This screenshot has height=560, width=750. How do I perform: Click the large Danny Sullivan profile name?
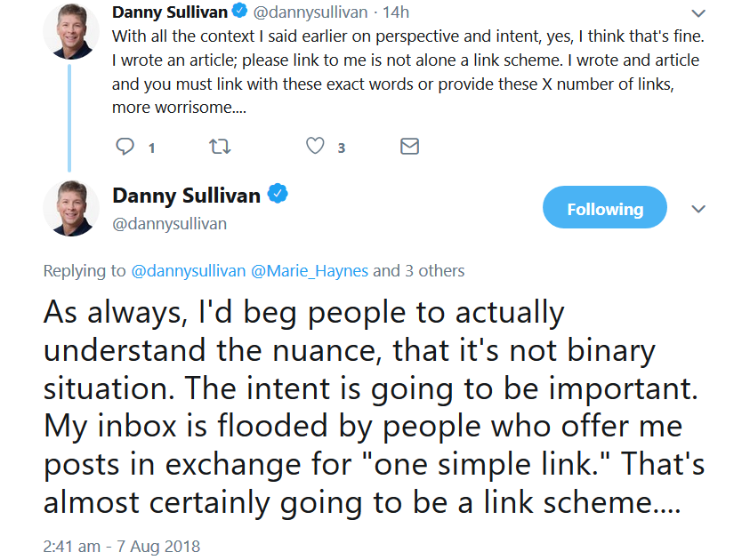point(186,196)
